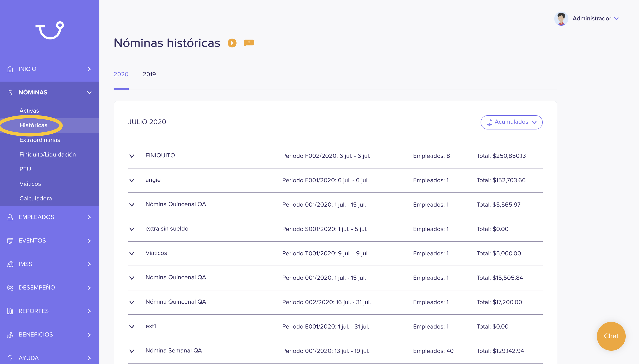
Task: Open the Chat bubble button
Action: (x=611, y=336)
